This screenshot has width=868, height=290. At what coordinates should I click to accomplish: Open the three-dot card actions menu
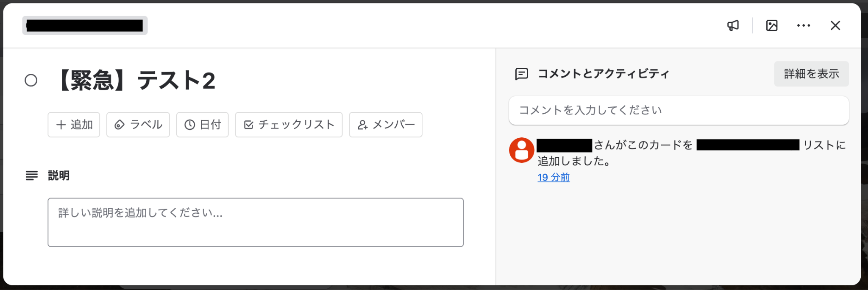tap(803, 25)
